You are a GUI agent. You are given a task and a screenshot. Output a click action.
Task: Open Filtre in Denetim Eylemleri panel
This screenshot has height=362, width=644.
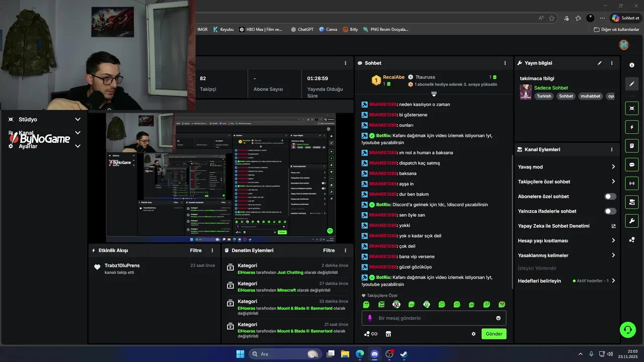[x=329, y=250]
